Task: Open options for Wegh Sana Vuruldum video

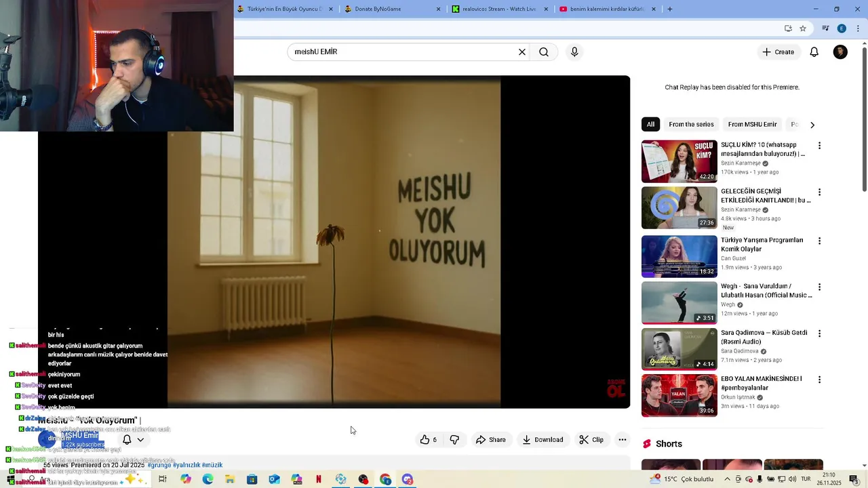Action: pos(819,287)
